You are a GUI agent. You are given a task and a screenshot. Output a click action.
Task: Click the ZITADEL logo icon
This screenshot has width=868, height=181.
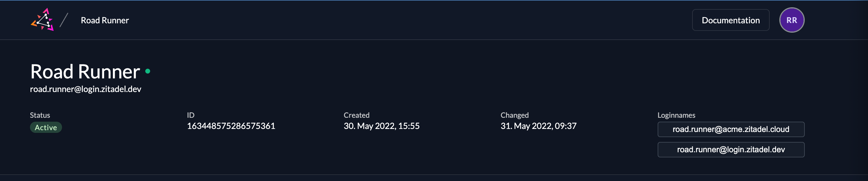point(42,20)
